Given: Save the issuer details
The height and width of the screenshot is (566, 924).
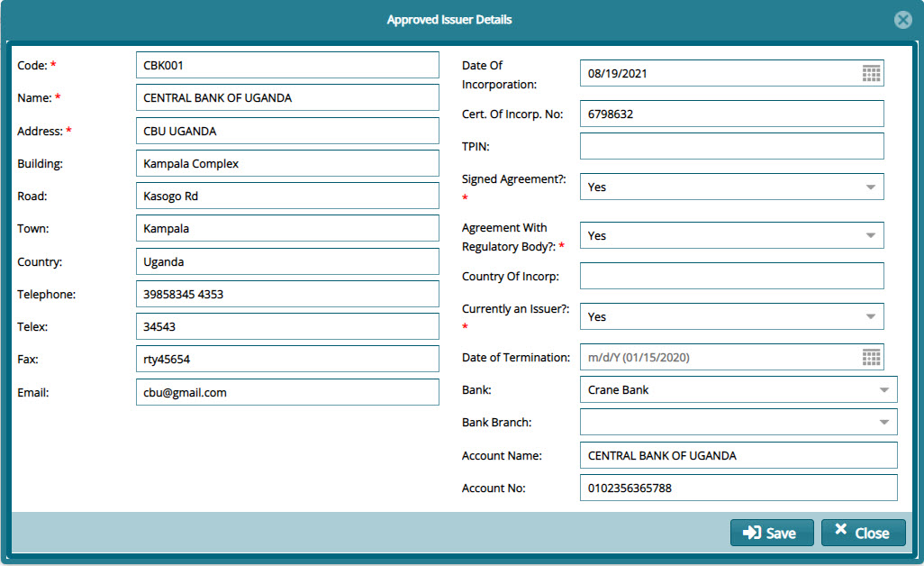Looking at the screenshot, I should coord(772,533).
